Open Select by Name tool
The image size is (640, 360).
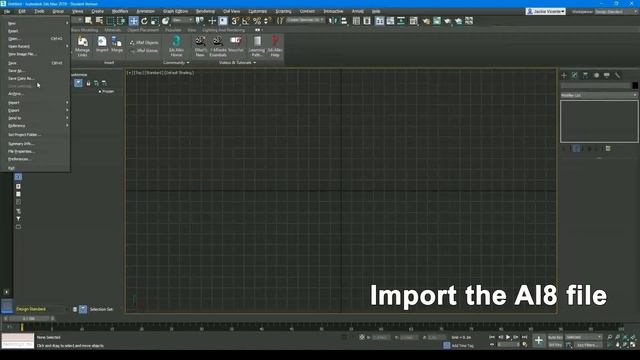99,20
